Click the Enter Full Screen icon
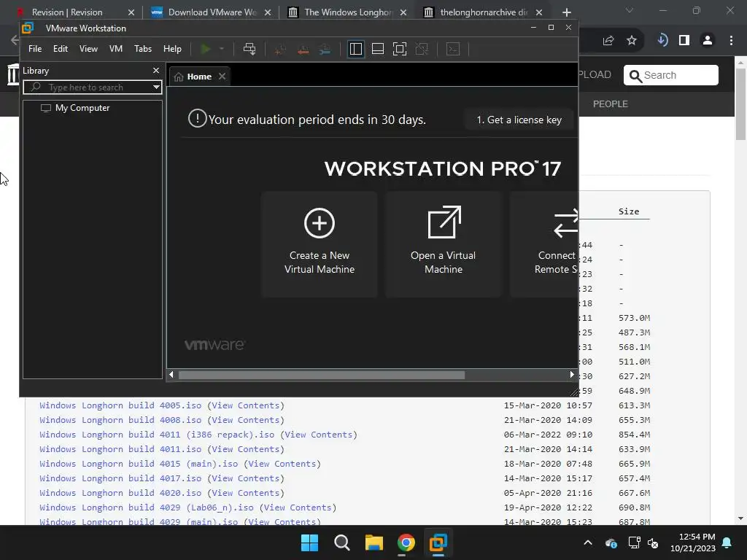The image size is (747, 560). pyautogui.click(x=400, y=49)
